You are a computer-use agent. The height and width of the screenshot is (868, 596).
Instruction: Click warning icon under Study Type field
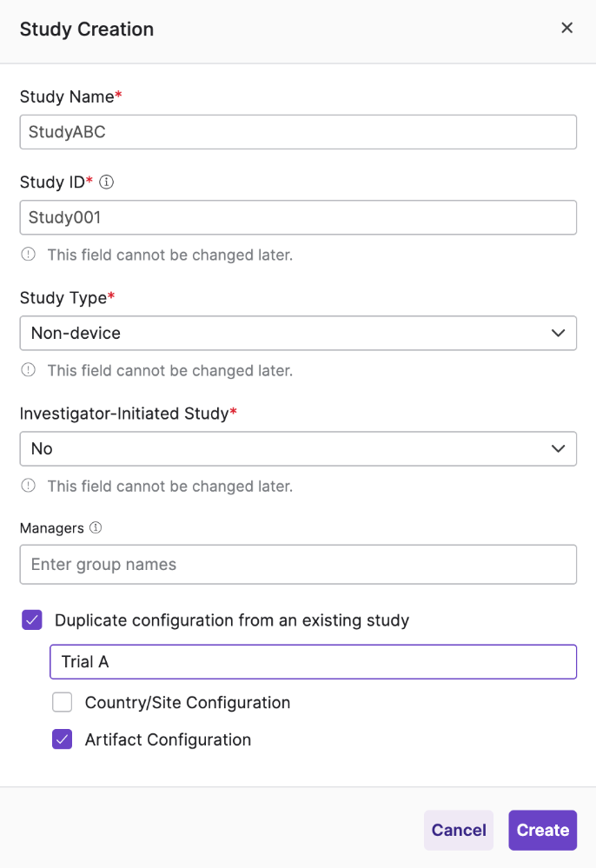[28, 370]
